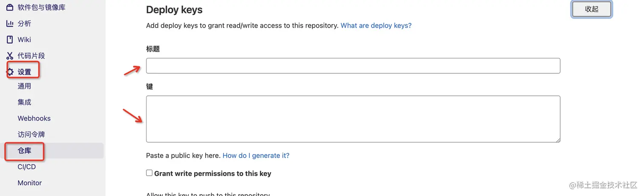The image size is (644, 196).
Task: Go to CI/CD settings
Action: 26,167
